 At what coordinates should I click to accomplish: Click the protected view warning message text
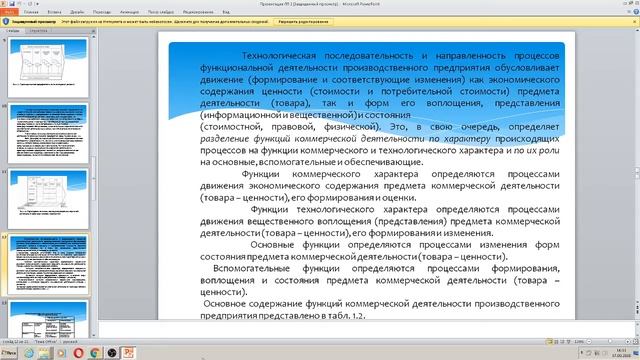[x=164, y=22]
